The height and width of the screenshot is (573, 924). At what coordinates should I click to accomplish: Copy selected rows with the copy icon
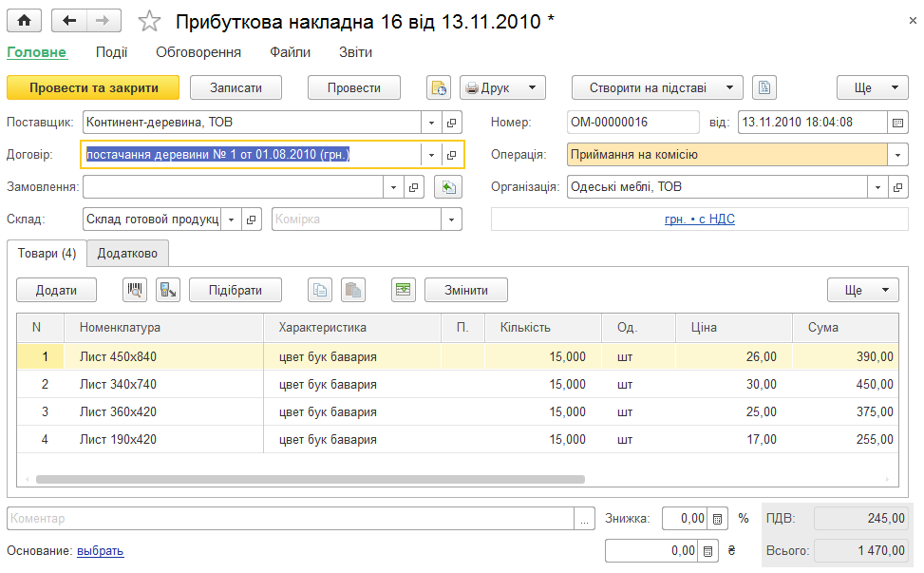coord(320,290)
